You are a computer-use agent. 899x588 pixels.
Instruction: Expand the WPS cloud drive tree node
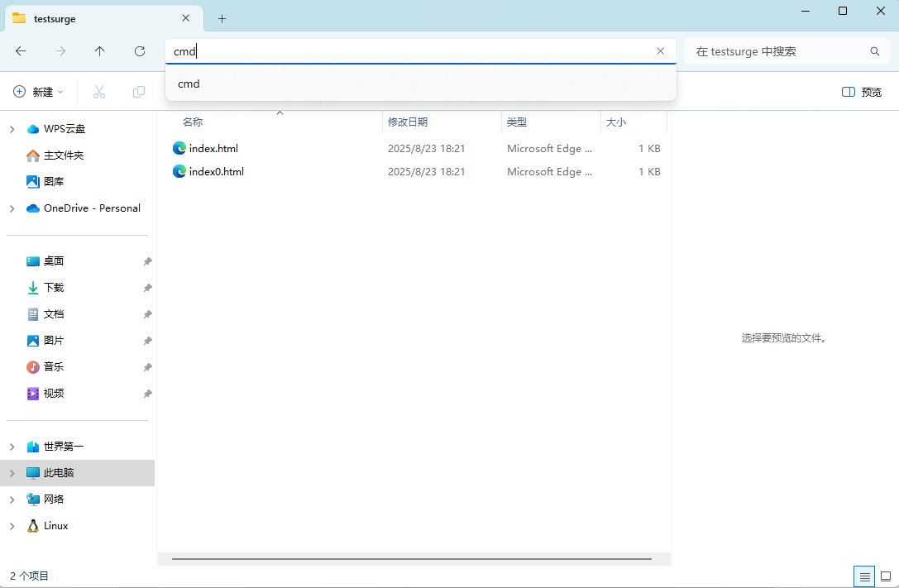coord(12,129)
